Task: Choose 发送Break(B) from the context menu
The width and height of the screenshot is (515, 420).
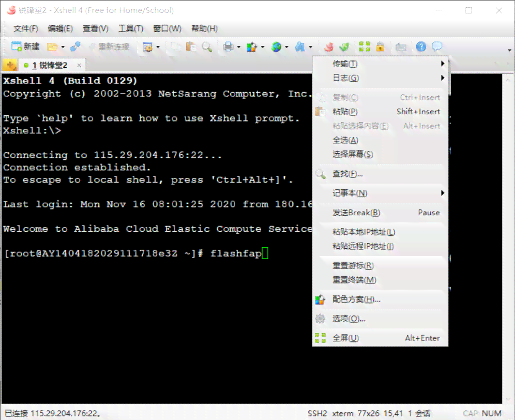Action: point(380,212)
